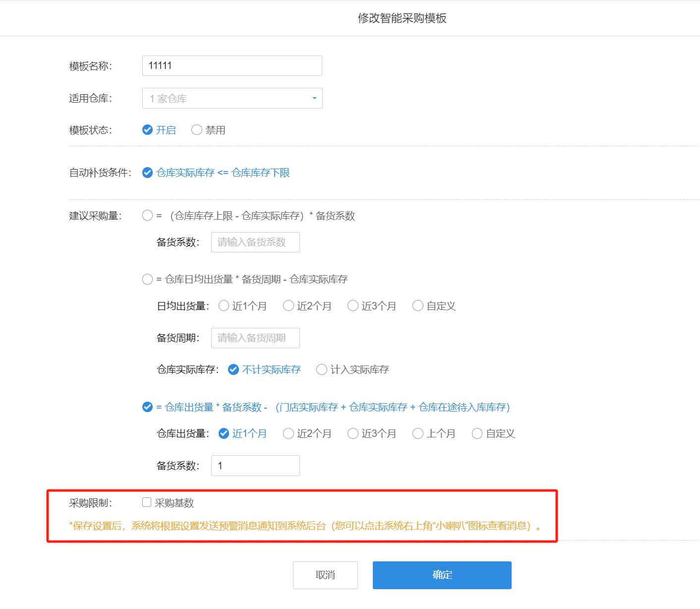Select the 仓库日均出货量 formula radio option
Viewport: 700px width, 609px height.
point(148,279)
